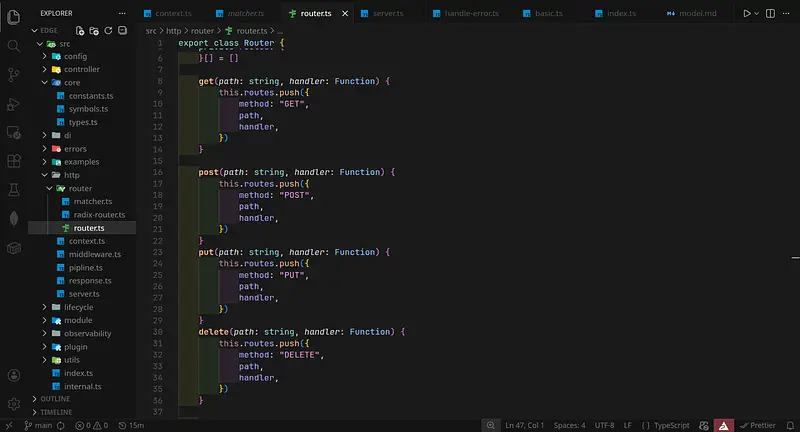Viewport: 800px width, 432px height.
Task: Open the Run and Debug view
Action: tap(14, 104)
